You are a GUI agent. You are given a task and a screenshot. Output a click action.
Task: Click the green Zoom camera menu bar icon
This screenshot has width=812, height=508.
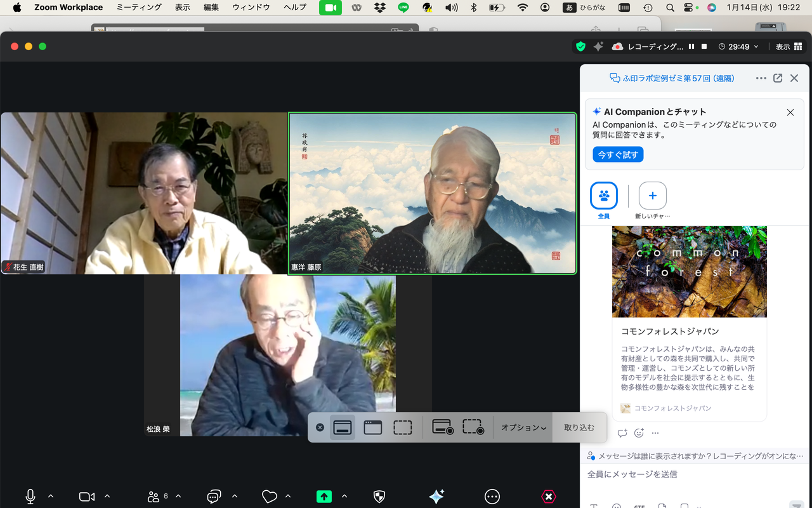pos(331,8)
